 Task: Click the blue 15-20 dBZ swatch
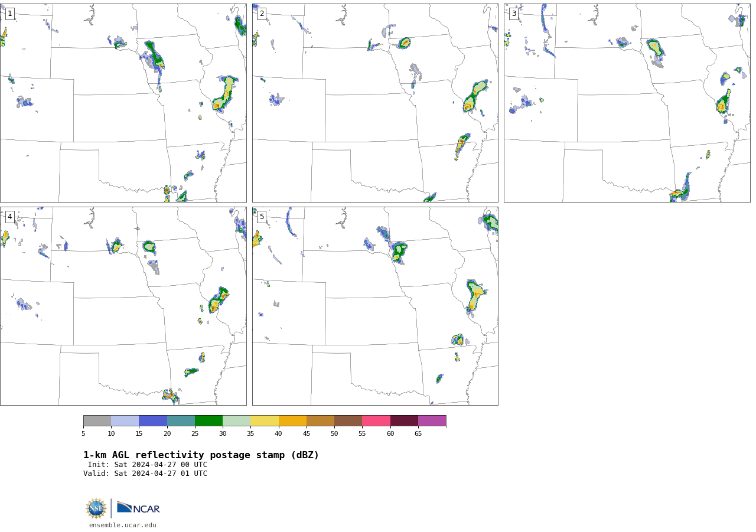pyautogui.click(x=153, y=420)
